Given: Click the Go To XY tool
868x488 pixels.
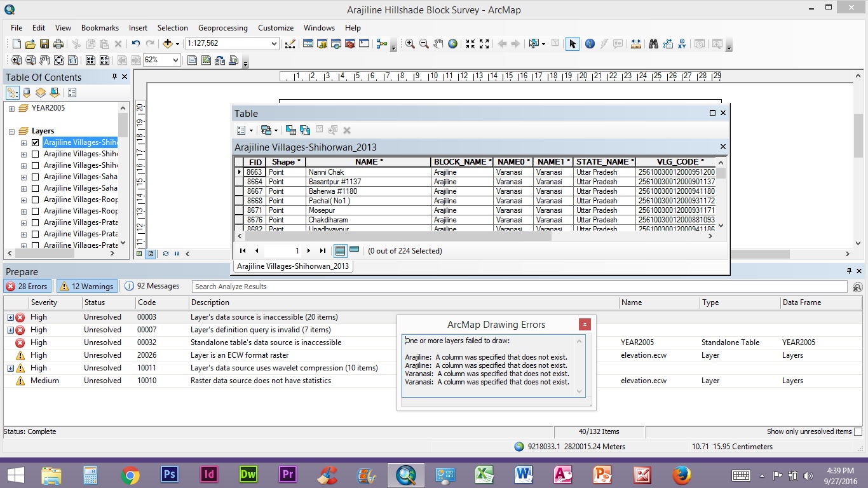Looking at the screenshot, I should 682,44.
